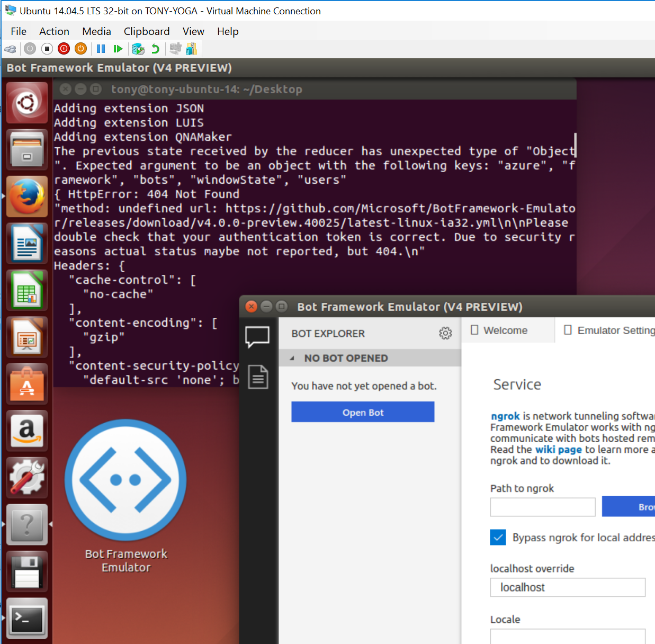Open the Amazon shortcut in the launcher

coord(26,430)
